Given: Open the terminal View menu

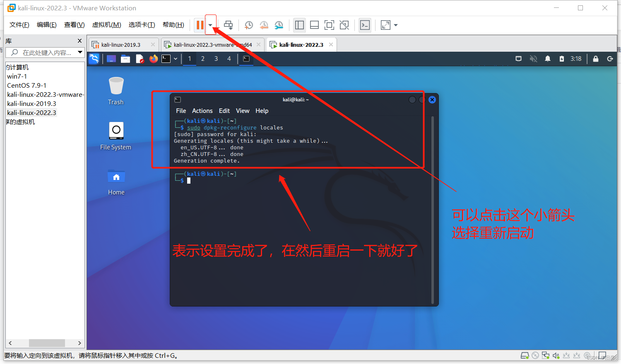Looking at the screenshot, I should pyautogui.click(x=243, y=111).
